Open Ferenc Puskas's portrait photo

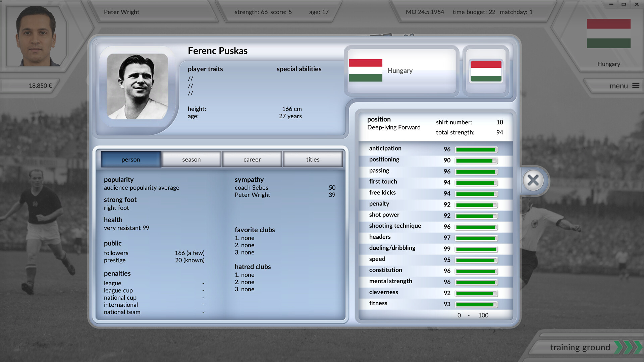pyautogui.click(x=138, y=86)
